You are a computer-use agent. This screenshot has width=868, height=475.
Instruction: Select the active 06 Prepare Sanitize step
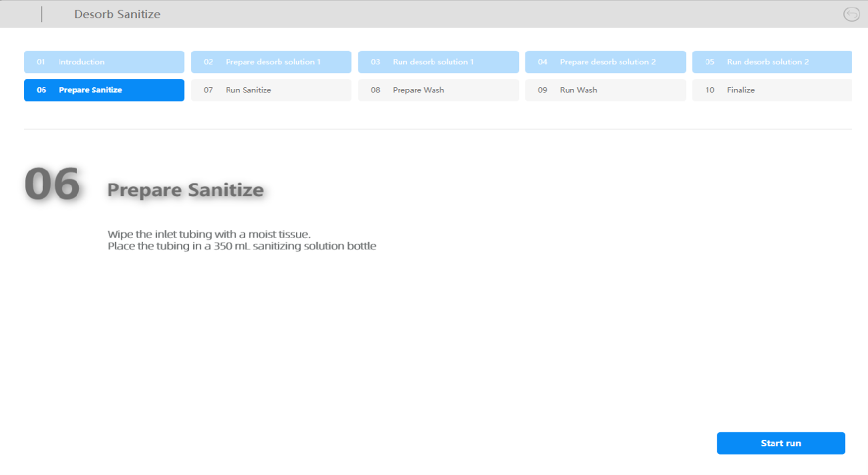[x=104, y=90]
